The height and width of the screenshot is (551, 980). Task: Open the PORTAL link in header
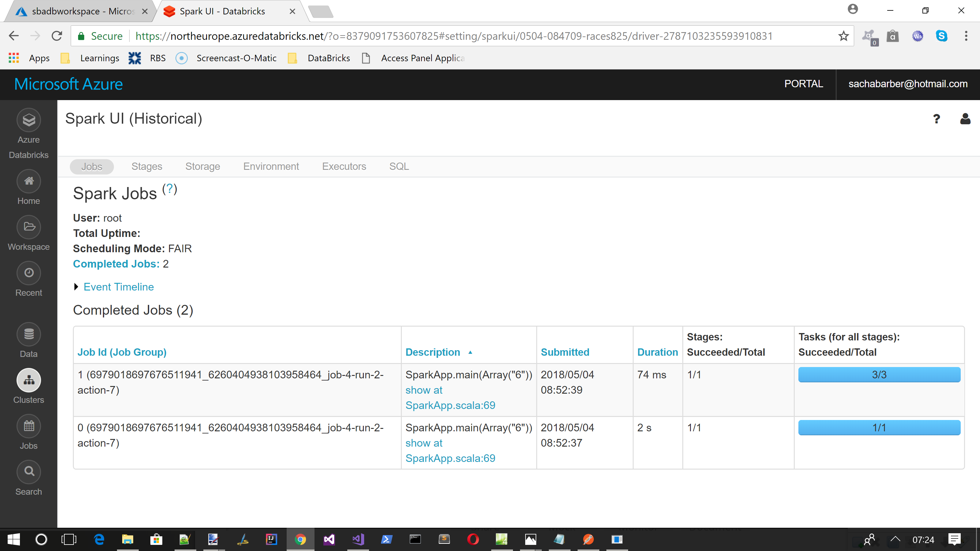coord(804,84)
